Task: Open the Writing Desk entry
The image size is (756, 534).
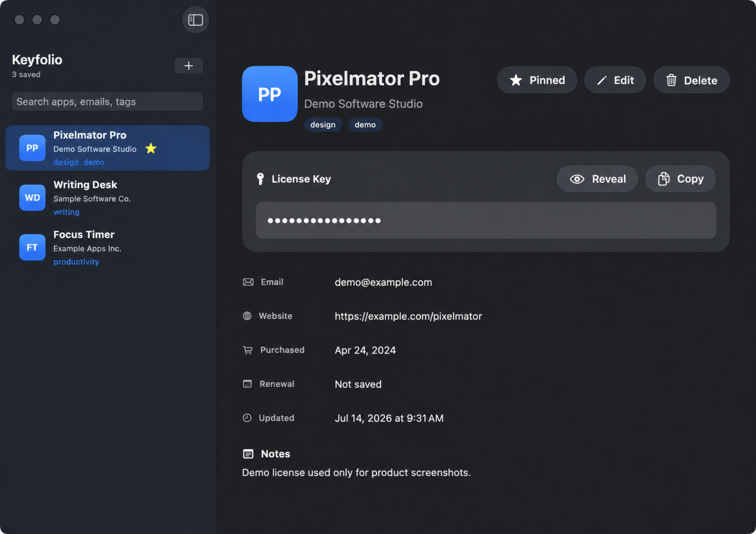Action: (107, 198)
